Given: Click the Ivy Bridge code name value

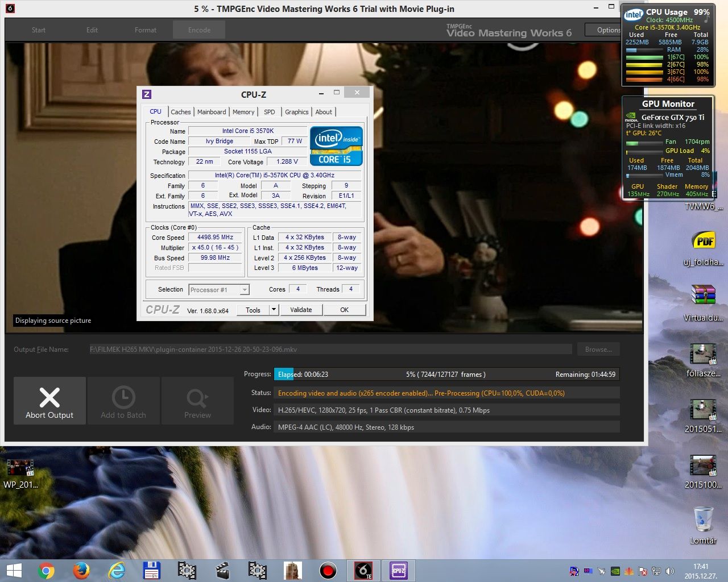Looking at the screenshot, I should (219, 141).
